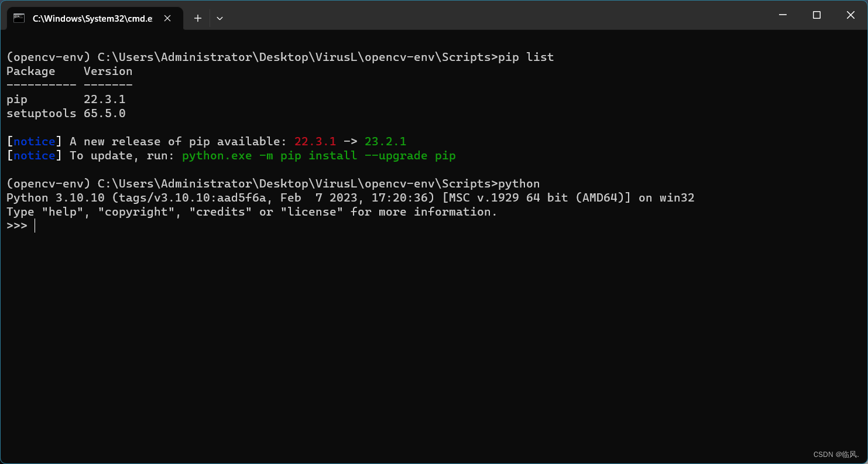The image size is (868, 464).
Task: Click the 'Python 3.10.10' version line
Action: click(x=351, y=198)
